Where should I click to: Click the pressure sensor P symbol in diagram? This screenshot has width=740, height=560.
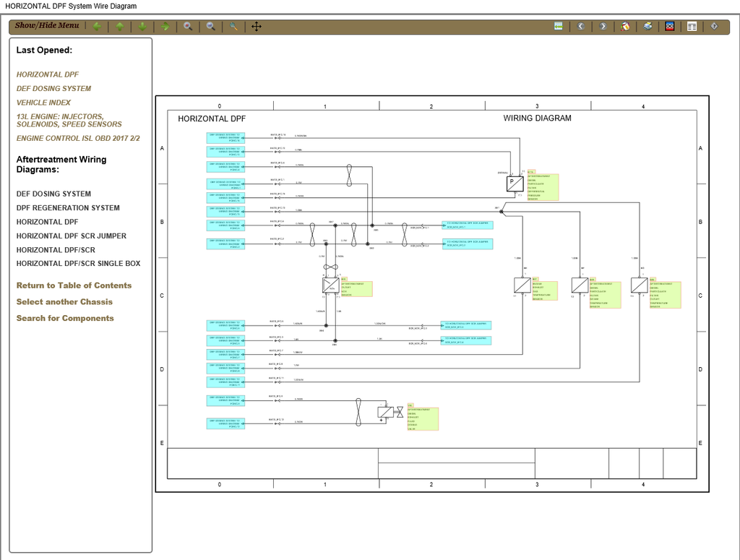[515, 184]
